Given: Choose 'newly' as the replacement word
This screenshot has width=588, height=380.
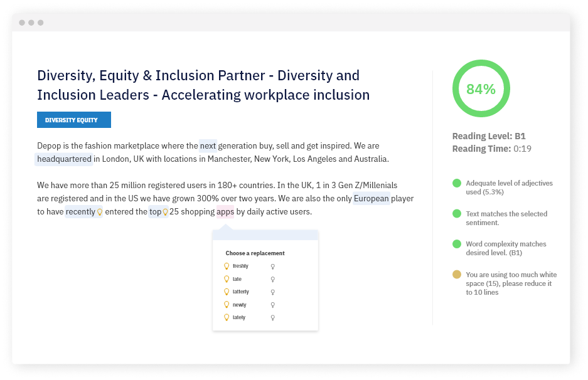Looking at the screenshot, I should 239,305.
